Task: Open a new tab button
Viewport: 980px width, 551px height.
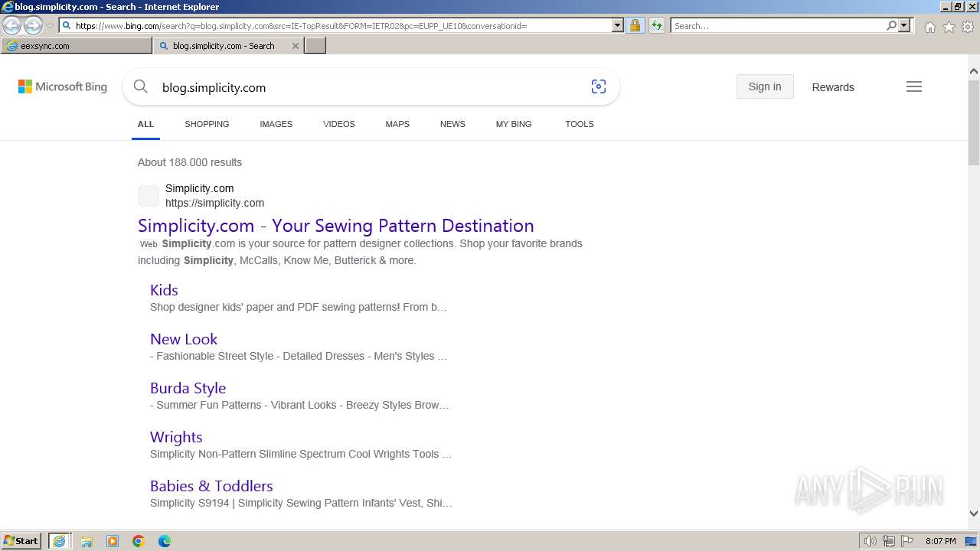Action: coord(315,46)
